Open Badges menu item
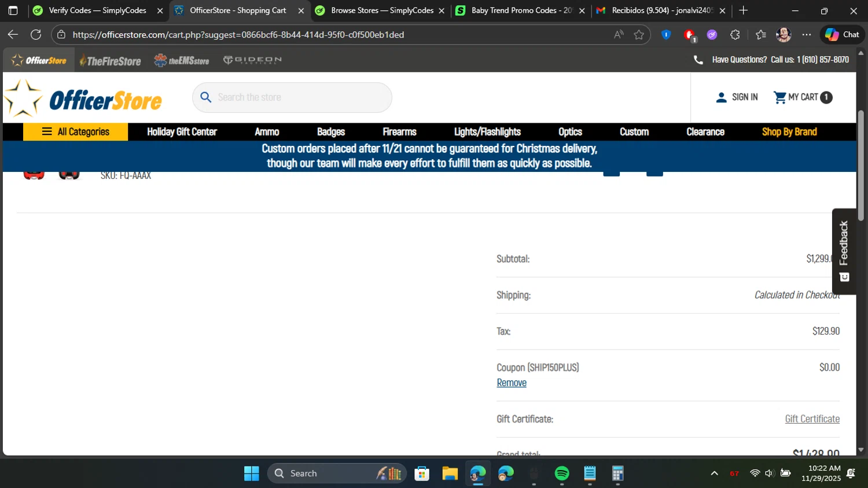This screenshot has height=488, width=868. 331,131
